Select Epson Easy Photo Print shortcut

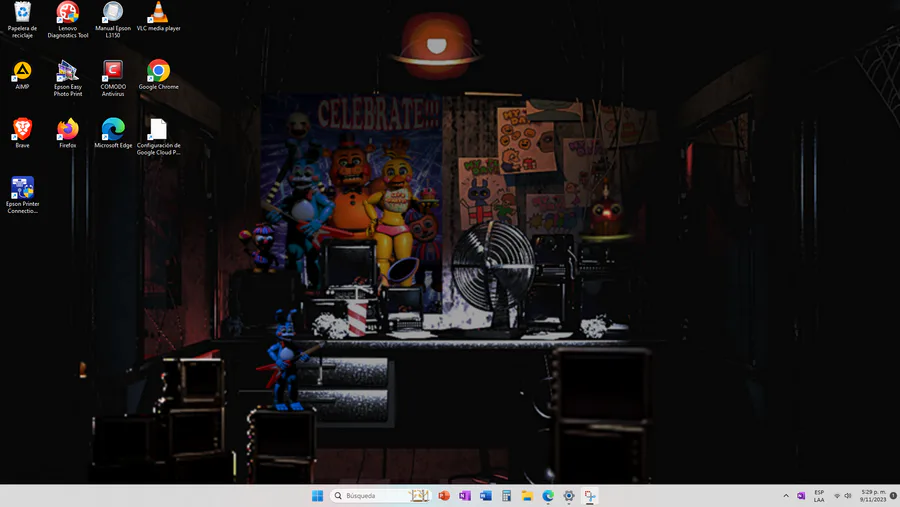pyautogui.click(x=68, y=78)
